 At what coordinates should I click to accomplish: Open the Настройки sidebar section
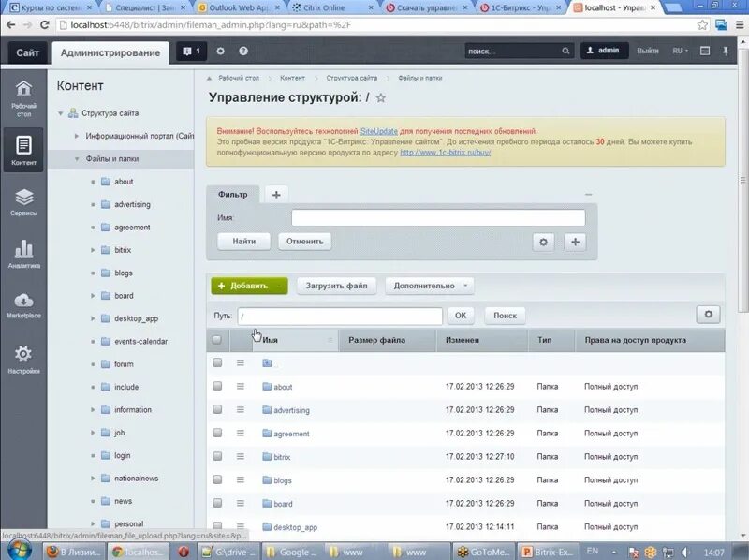tap(23, 360)
